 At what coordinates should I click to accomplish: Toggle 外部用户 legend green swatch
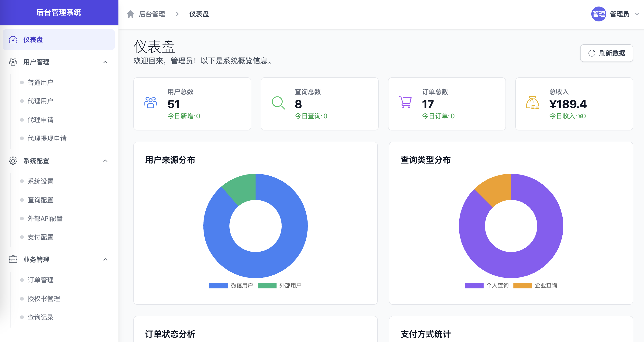pos(267,286)
